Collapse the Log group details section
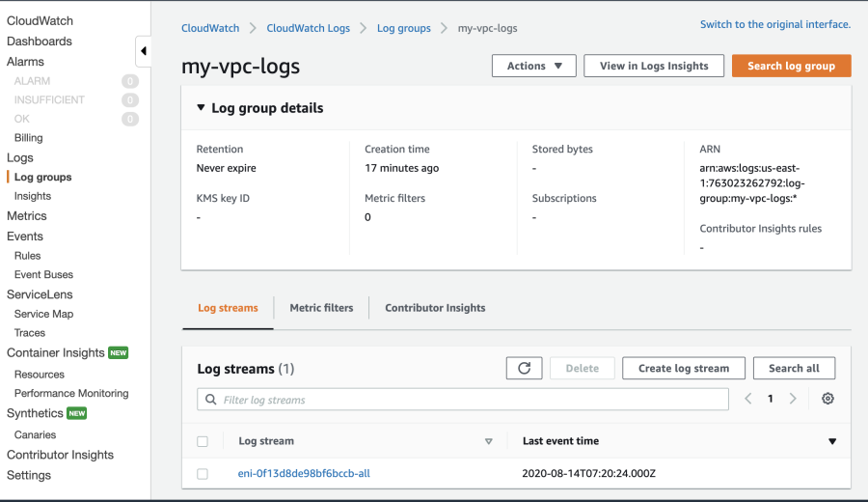 pyautogui.click(x=201, y=107)
